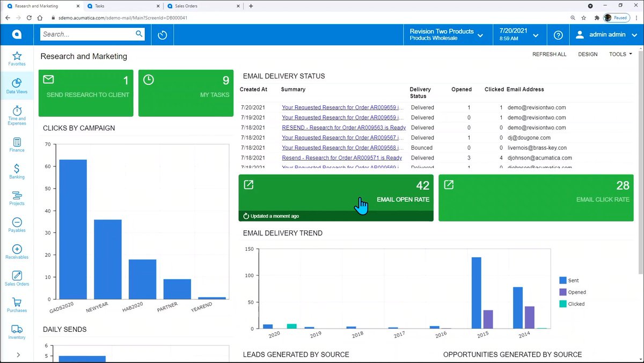
Task: Click email livernois@brass-key.con
Action: coord(537,148)
